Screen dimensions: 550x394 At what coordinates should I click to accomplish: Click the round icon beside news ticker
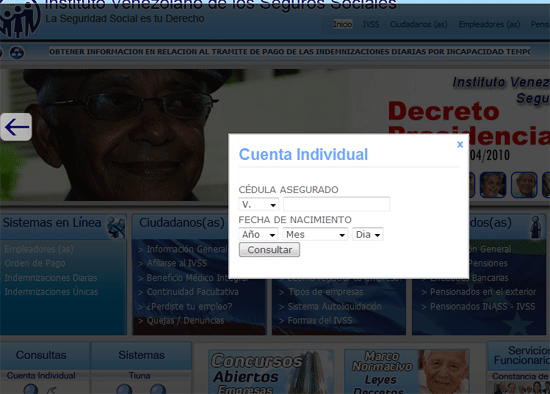pos(17,53)
